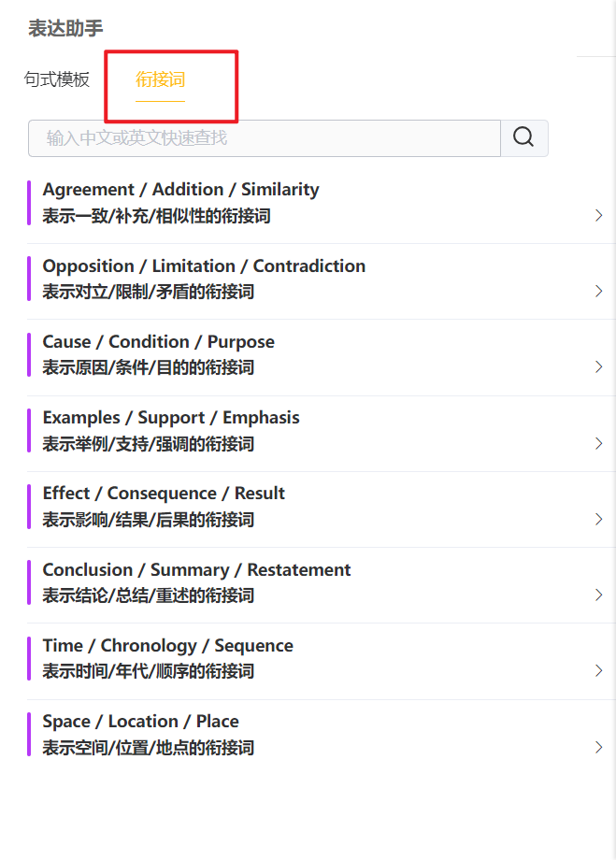Select Conclusion / Summary / Restatement heading

click(196, 570)
